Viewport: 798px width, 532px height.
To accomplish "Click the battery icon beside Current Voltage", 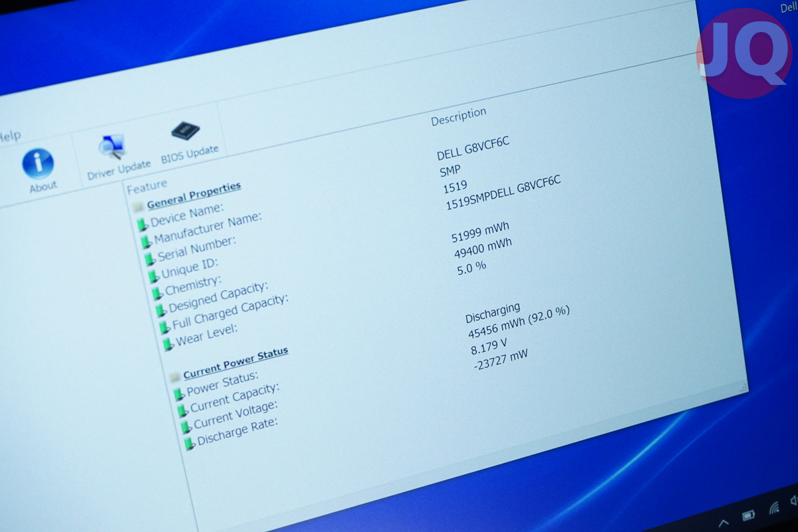I will 186,427.
